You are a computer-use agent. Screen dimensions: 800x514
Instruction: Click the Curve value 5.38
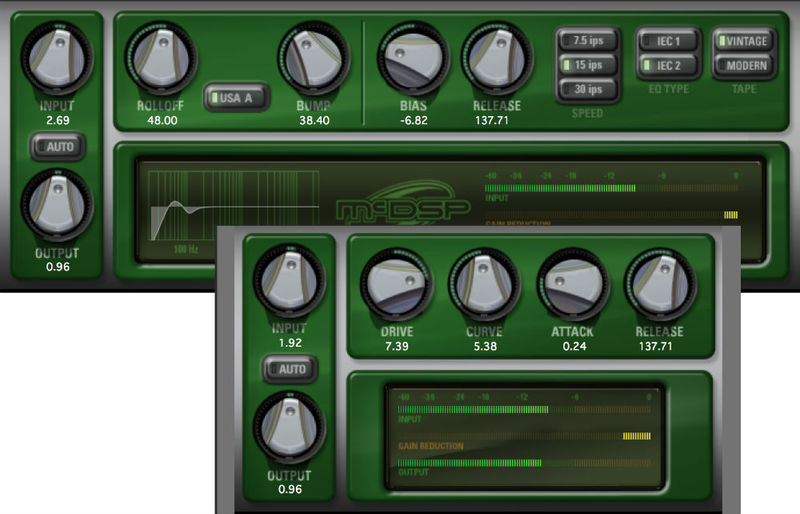pos(485,347)
